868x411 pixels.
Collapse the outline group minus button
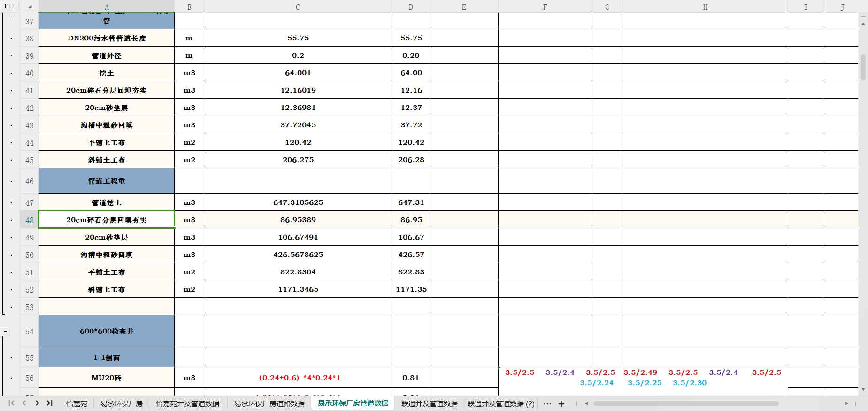point(5,332)
